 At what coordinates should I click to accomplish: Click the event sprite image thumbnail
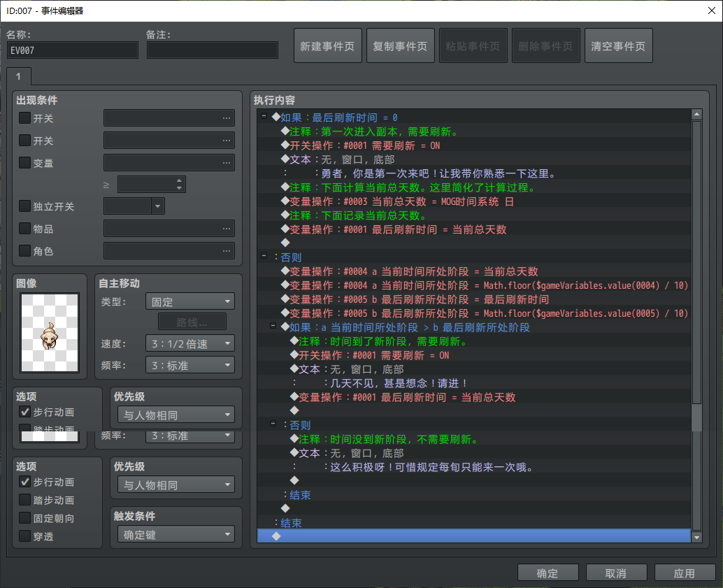pyautogui.click(x=50, y=333)
